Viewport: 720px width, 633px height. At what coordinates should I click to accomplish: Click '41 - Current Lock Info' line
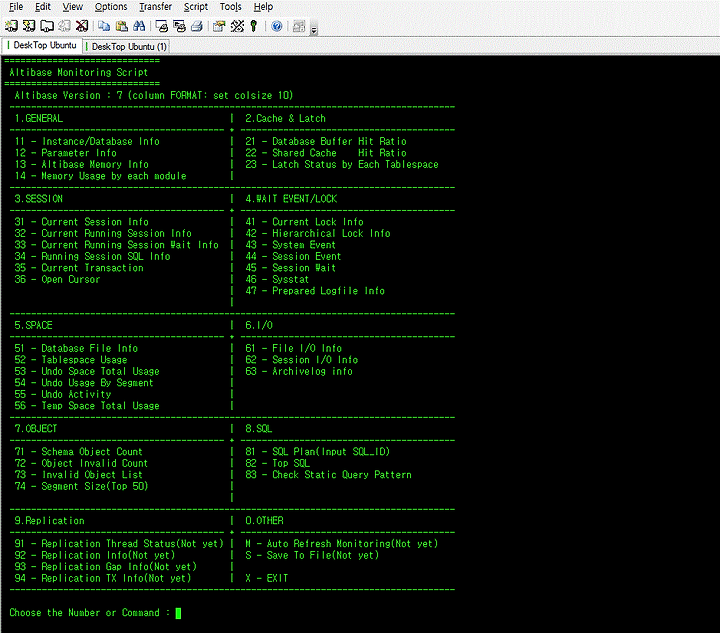tap(304, 222)
